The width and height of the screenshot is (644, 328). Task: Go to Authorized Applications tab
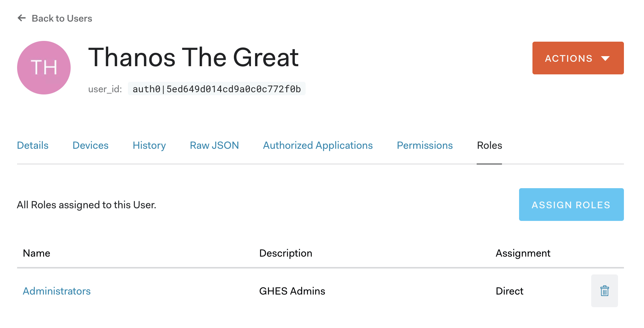[x=318, y=145]
